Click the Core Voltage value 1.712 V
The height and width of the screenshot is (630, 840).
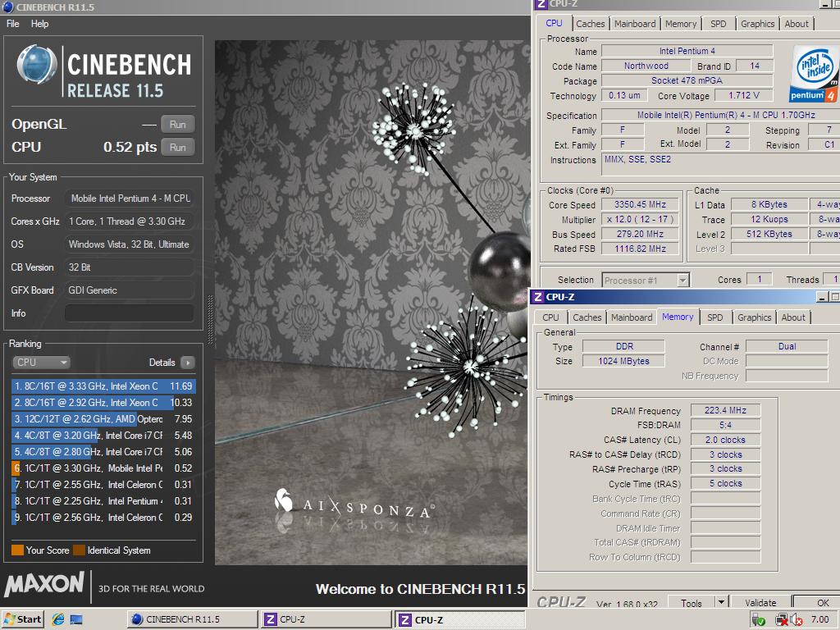coord(743,95)
